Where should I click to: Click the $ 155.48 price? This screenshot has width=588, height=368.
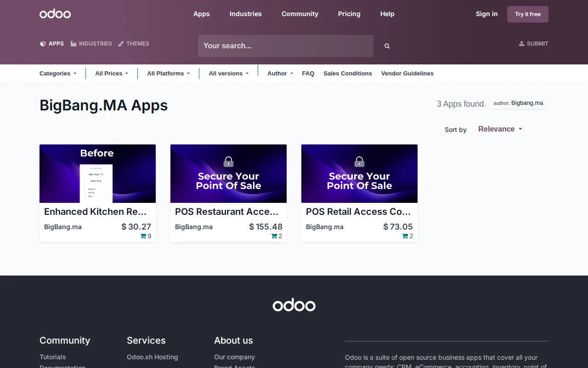click(266, 227)
